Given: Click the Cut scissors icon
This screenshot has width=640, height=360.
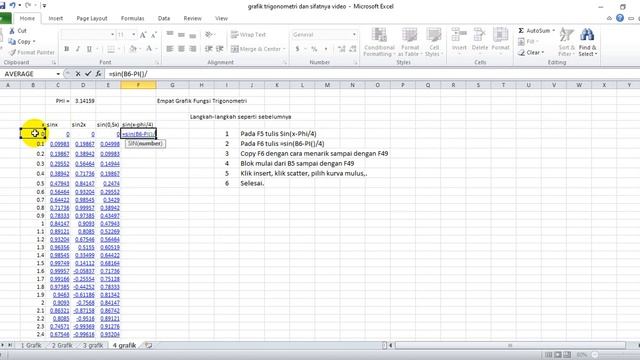Looking at the screenshot, I should click(x=12, y=31).
